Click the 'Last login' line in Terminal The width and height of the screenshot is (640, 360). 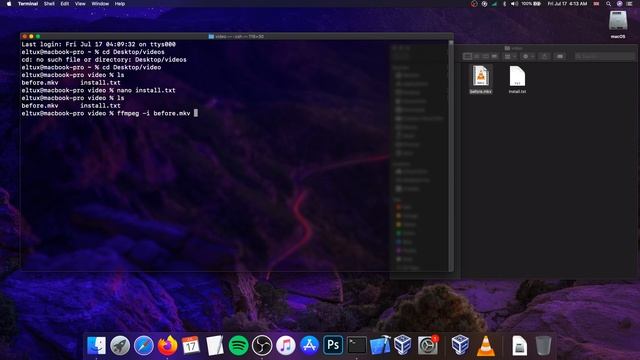pyautogui.click(x=98, y=44)
